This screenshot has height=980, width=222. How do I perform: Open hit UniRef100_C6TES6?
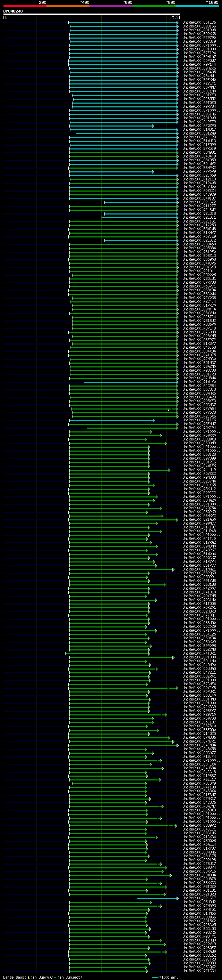[199, 23]
